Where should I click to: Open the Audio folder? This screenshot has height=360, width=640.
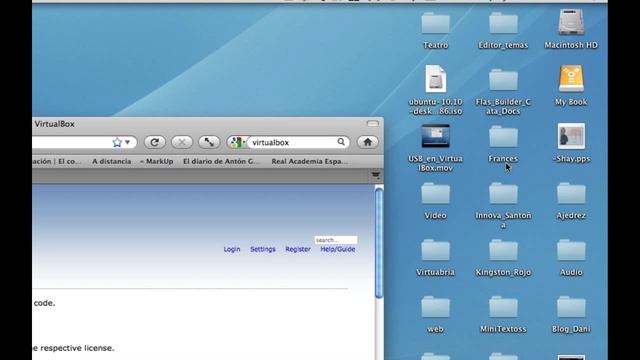(571, 250)
